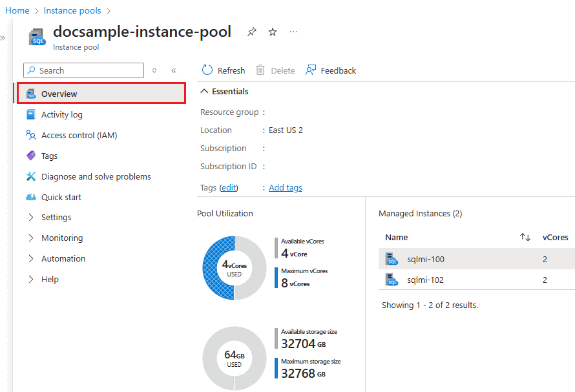Go to Instance pools breadcrumb

[72, 10]
